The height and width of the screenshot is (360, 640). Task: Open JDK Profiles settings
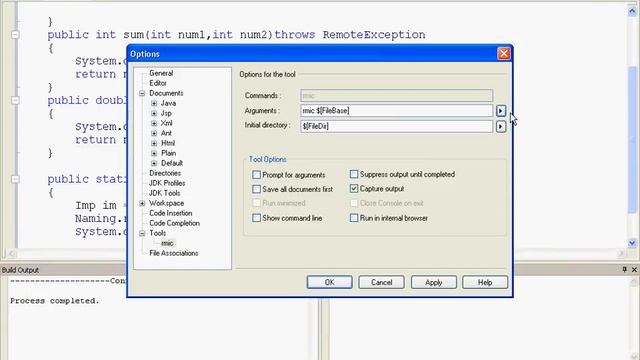click(167, 183)
